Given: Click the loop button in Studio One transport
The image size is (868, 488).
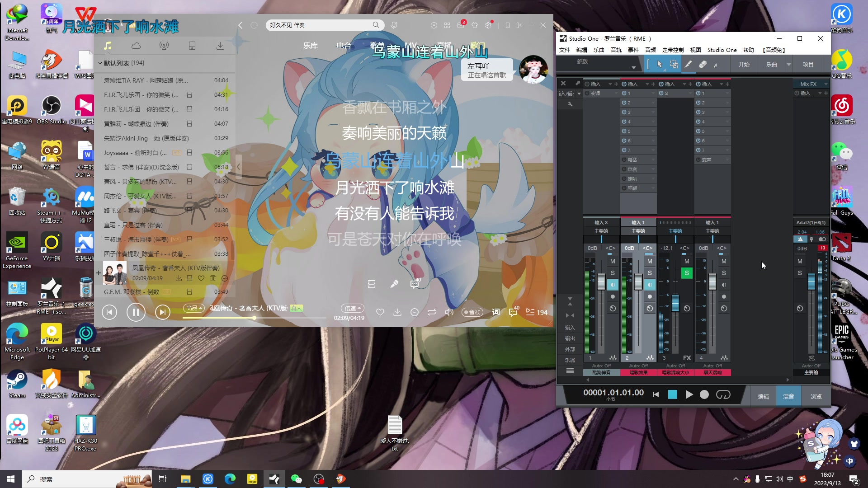Looking at the screenshot, I should tap(723, 394).
